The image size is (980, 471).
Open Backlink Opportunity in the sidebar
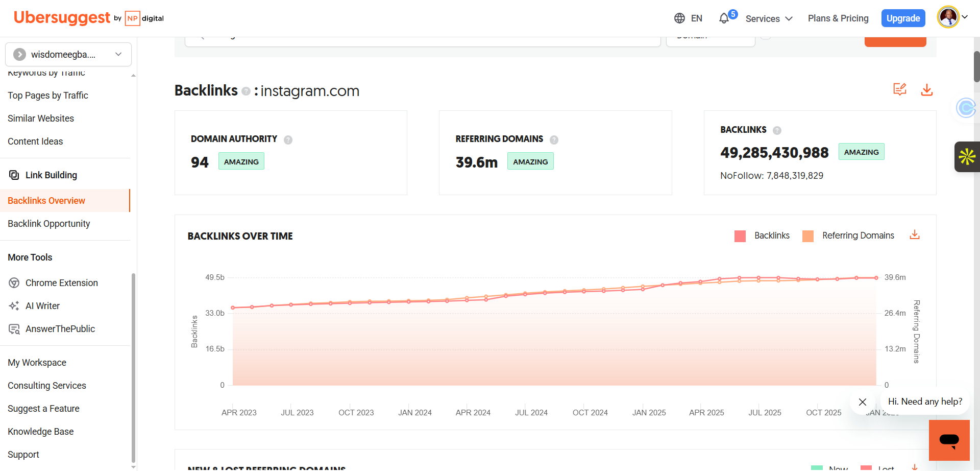[x=49, y=224]
